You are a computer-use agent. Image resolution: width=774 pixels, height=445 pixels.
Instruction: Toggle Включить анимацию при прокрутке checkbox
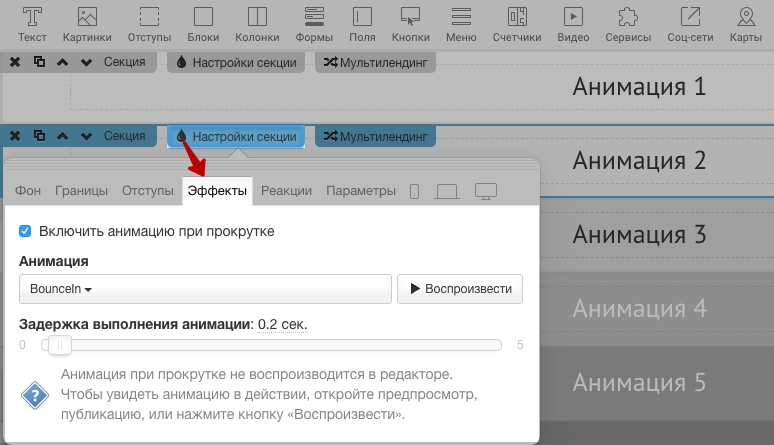coord(25,231)
